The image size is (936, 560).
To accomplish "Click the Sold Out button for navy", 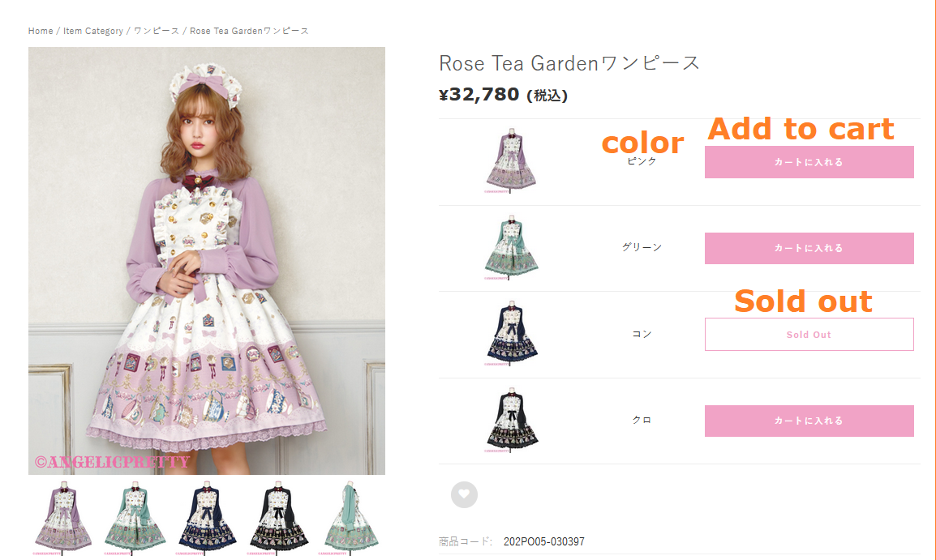I will 809,334.
